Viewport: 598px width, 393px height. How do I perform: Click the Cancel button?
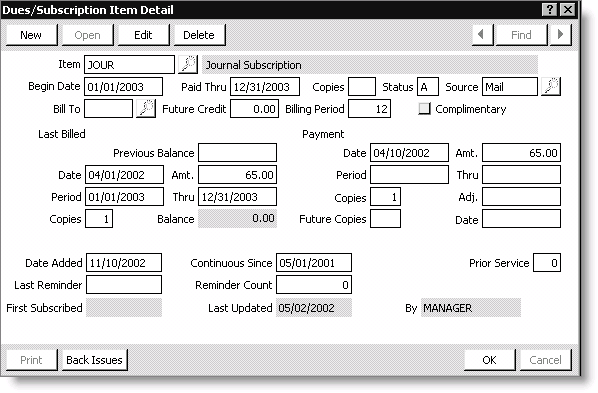point(546,360)
